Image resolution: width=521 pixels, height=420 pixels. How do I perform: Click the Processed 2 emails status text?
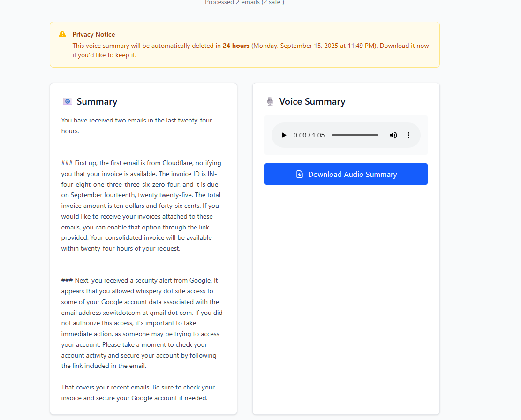[x=244, y=3]
